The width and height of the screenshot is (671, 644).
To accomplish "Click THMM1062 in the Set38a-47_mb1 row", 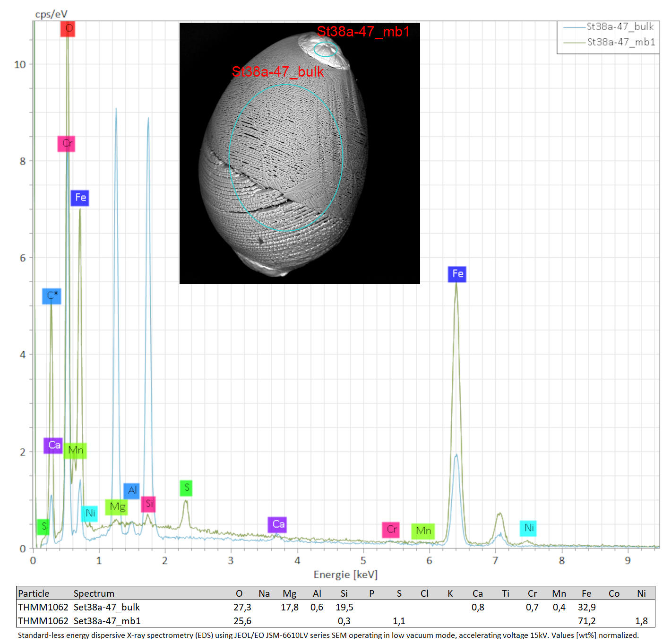I will tap(43, 621).
